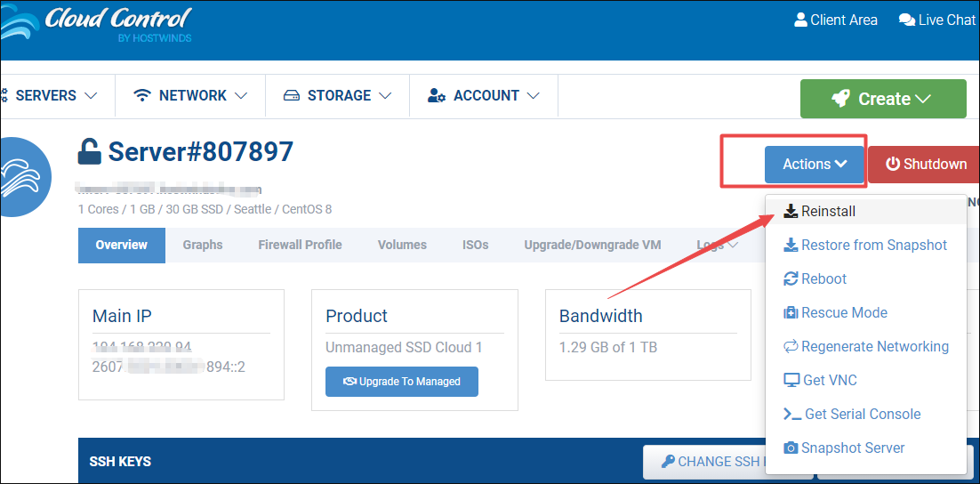Click the handshake icon on Upgrade To Managed
Screen dimensions: 980x484
(350, 382)
